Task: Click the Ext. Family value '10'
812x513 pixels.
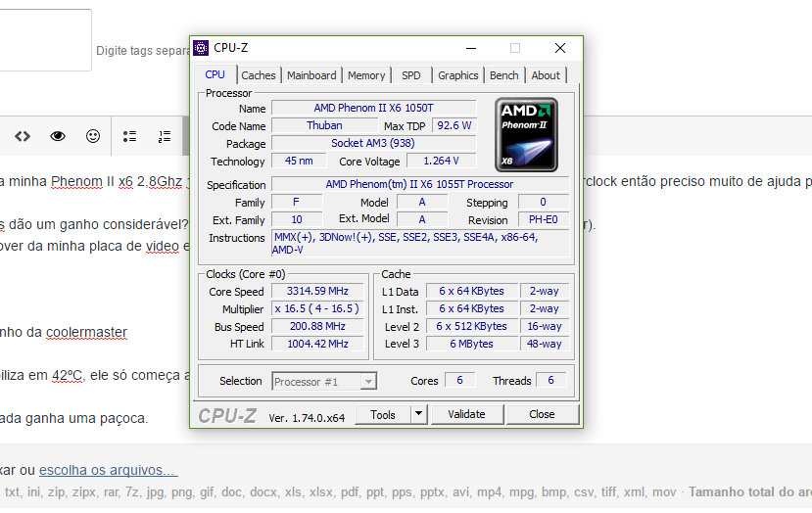Action: [x=297, y=219]
